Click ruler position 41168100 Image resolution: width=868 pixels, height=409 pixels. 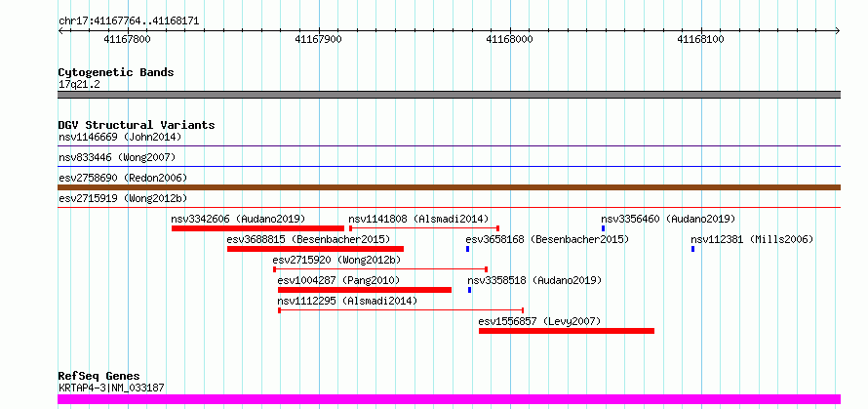(x=701, y=39)
